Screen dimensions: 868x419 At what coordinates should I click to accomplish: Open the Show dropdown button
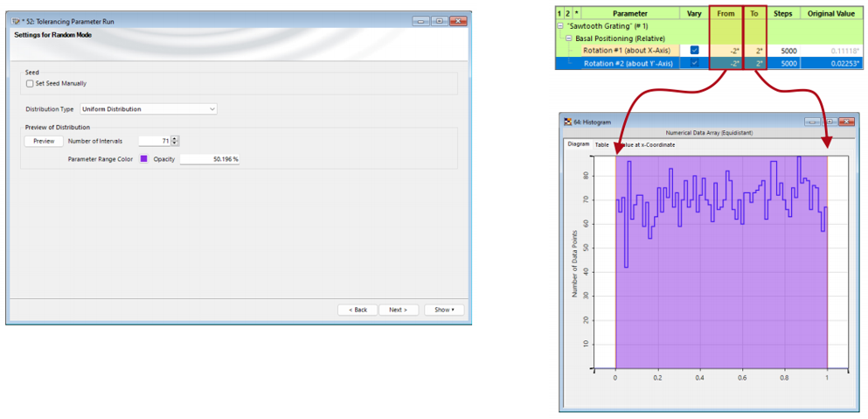coord(444,310)
